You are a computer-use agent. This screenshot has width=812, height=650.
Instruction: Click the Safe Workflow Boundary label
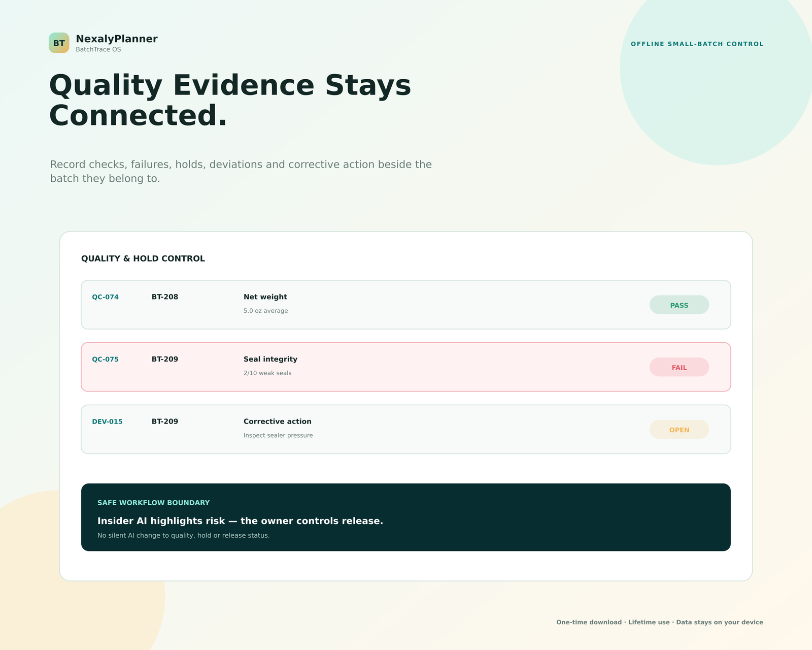click(x=153, y=503)
